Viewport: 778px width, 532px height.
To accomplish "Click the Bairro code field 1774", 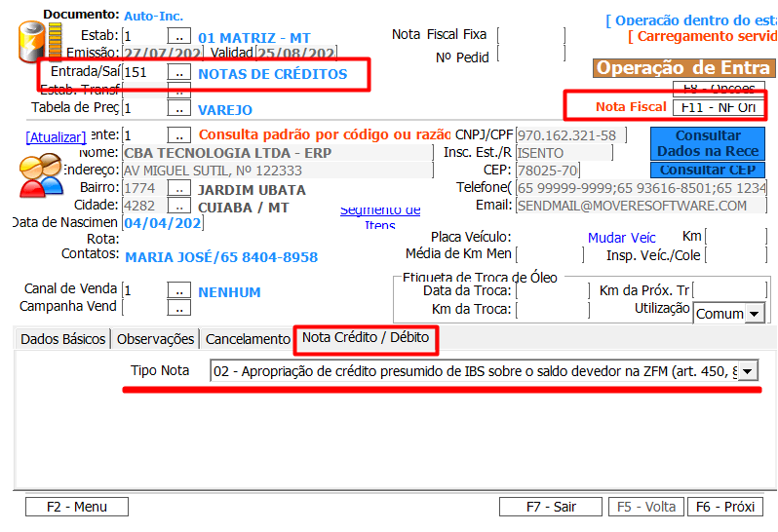I will (x=144, y=188).
